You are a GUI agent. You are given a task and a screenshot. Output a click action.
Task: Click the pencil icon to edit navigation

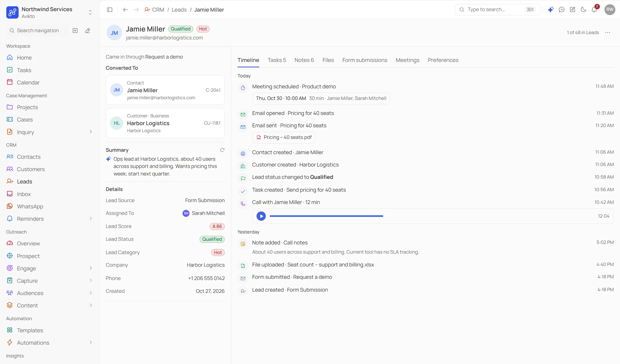tap(88, 30)
